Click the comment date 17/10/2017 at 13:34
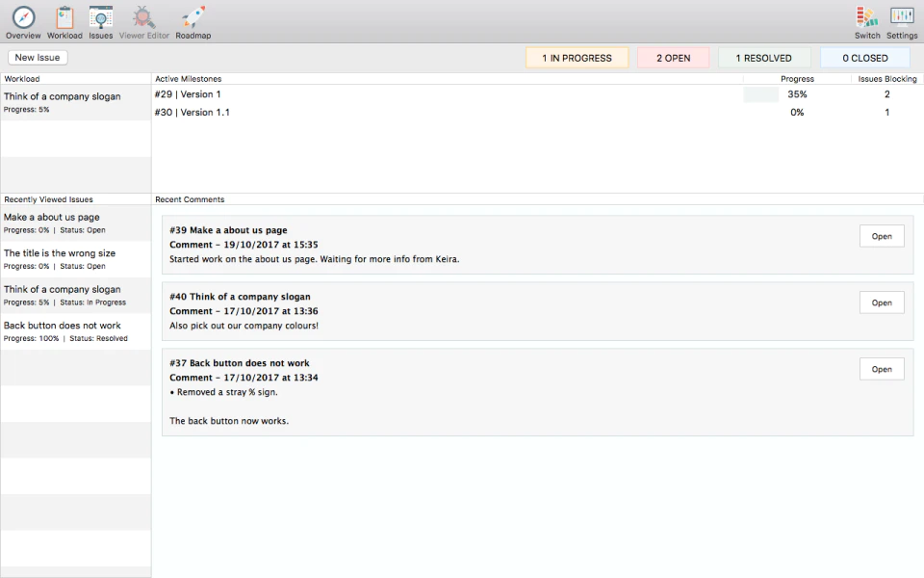Image resolution: width=924 pixels, height=578 pixels. [x=270, y=378]
